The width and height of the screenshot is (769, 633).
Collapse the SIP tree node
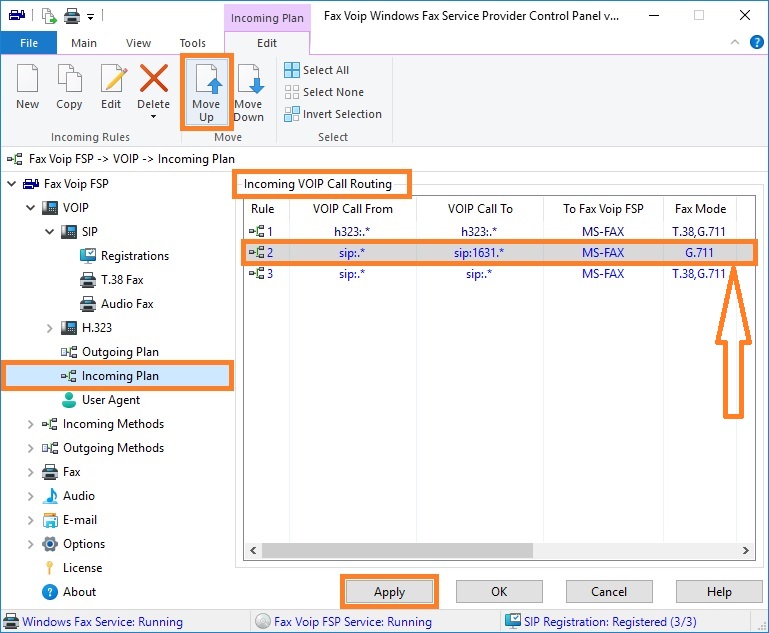50,231
